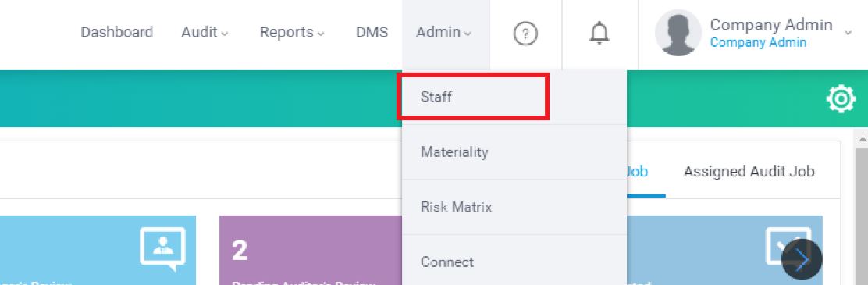Screen dimensions: 868x285
Task: Go to the Dashboard page
Action: 116,33
